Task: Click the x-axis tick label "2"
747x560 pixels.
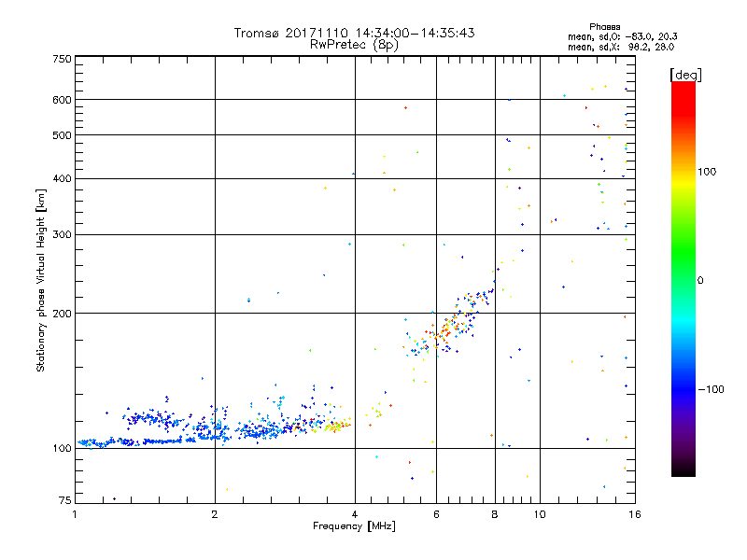Action: tap(215, 514)
